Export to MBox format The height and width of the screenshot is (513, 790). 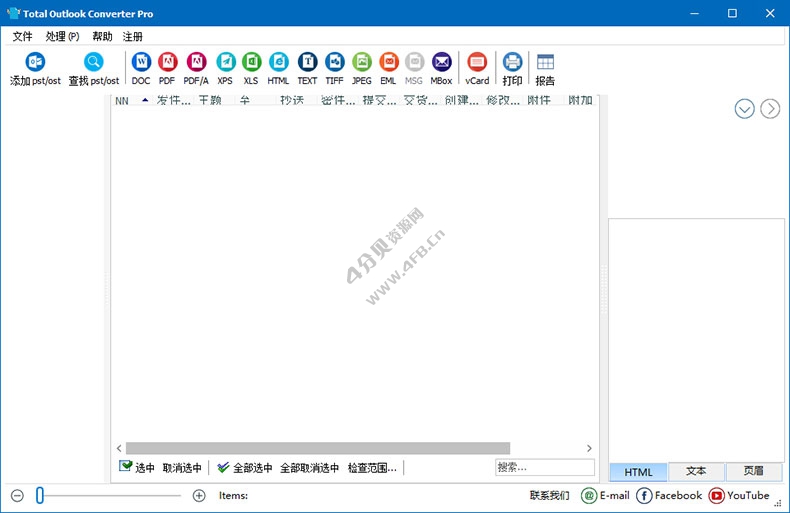pos(441,62)
